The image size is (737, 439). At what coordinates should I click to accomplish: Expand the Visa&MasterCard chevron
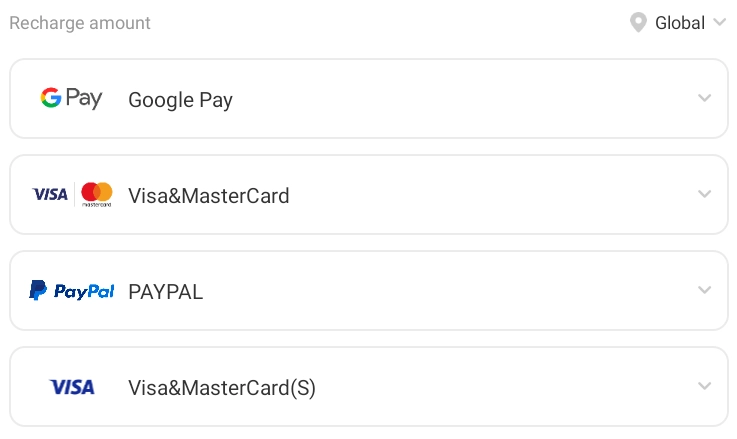pos(705,194)
